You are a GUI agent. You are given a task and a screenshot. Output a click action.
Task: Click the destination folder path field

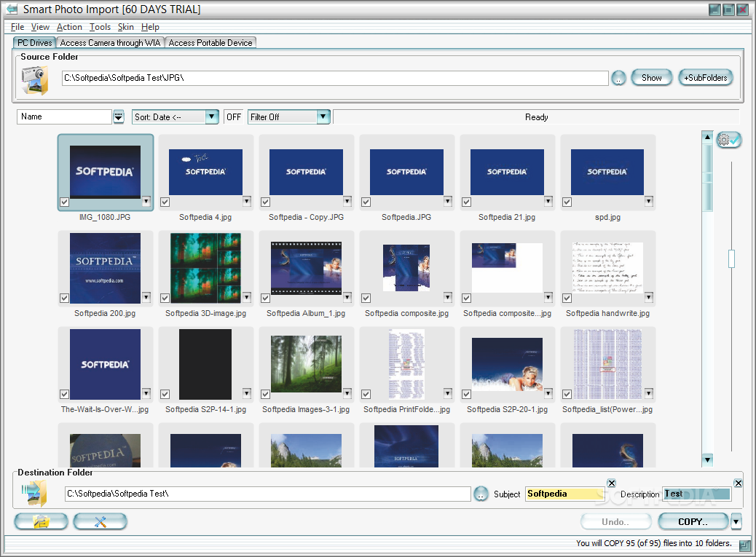[x=267, y=494]
